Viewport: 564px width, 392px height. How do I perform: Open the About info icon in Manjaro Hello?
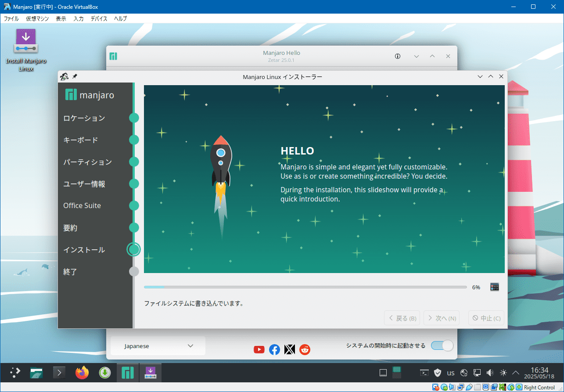tap(398, 56)
